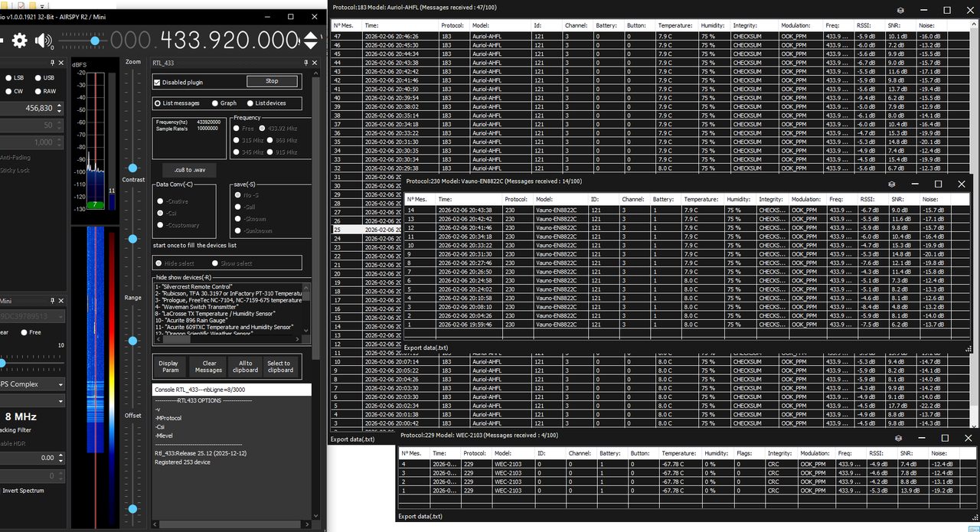Toggle the Disabled plugin checkbox
The image size is (980, 532).
pyautogui.click(x=158, y=82)
